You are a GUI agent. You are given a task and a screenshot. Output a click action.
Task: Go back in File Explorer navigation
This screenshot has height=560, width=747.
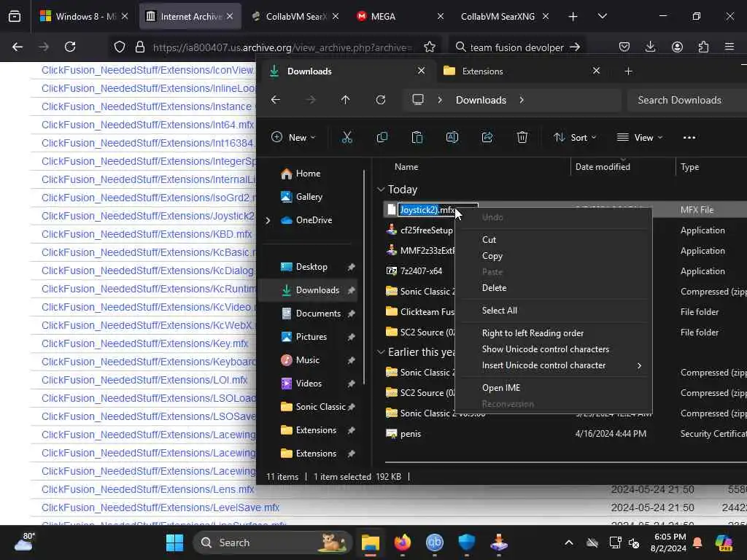[x=275, y=99]
